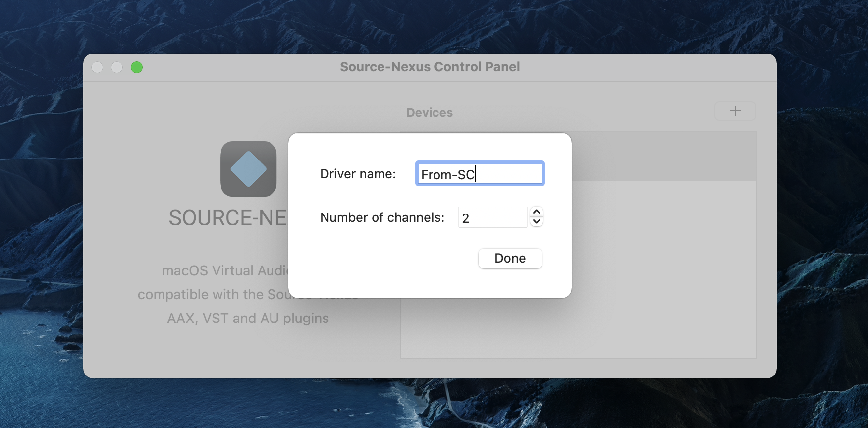Select the highlighted row in Devices list

tap(664, 156)
